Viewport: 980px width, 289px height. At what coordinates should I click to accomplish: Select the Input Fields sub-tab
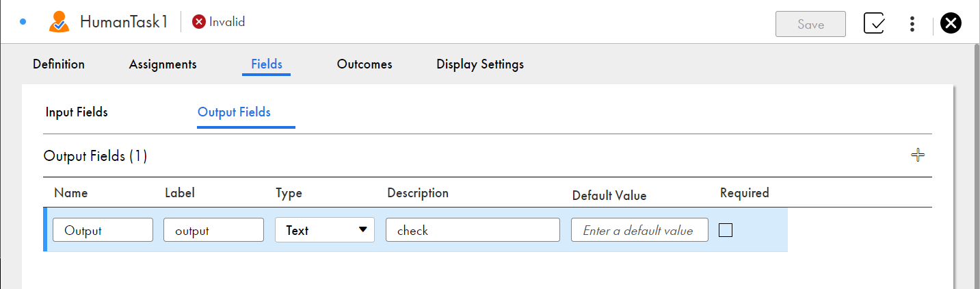77,112
